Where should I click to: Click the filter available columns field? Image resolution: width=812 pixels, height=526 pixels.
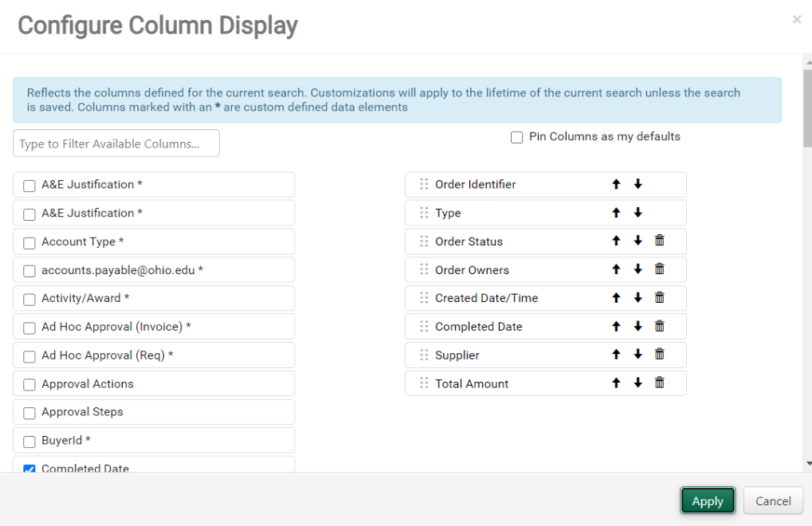pos(116,143)
